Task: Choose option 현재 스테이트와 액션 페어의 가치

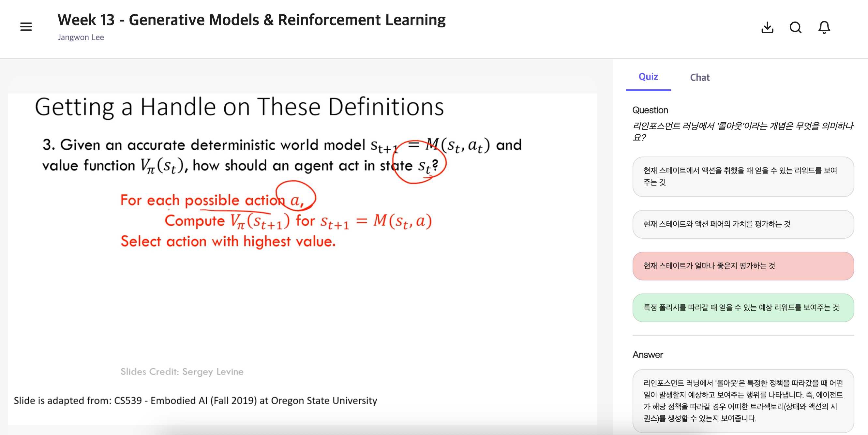Action: (x=743, y=224)
